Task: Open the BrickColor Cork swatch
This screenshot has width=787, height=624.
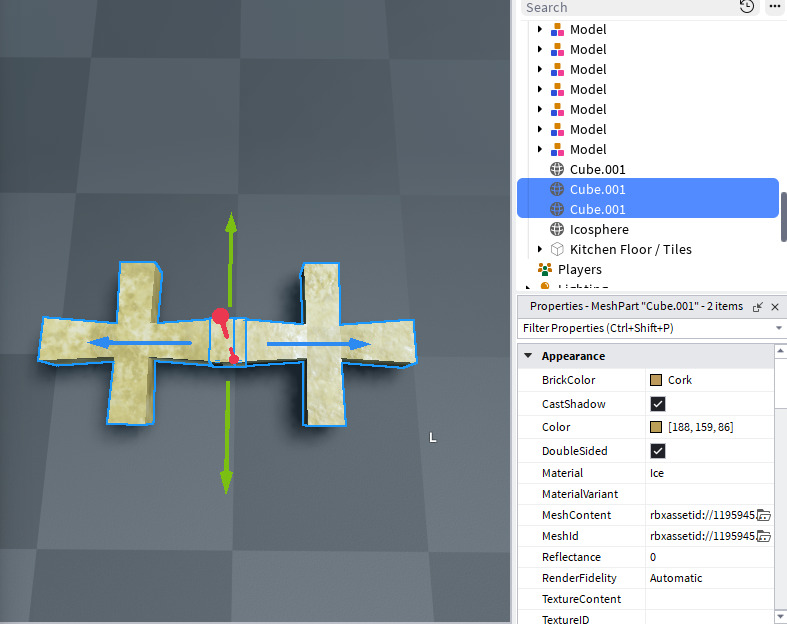Action: (655, 380)
